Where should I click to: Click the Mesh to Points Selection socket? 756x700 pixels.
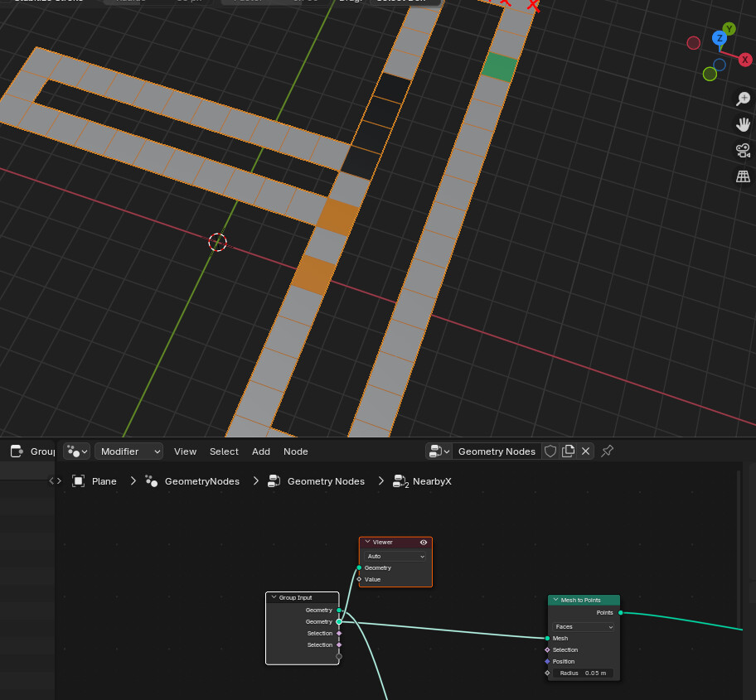click(x=547, y=650)
